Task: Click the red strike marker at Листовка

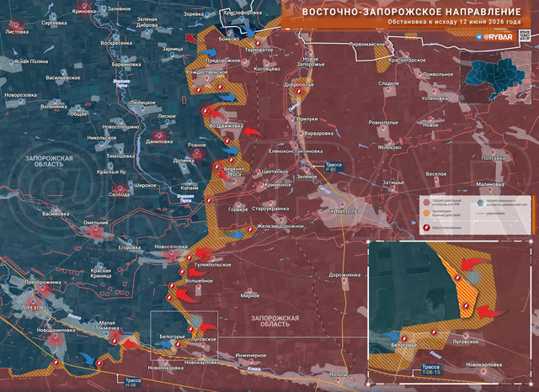Action: click(15, 25)
